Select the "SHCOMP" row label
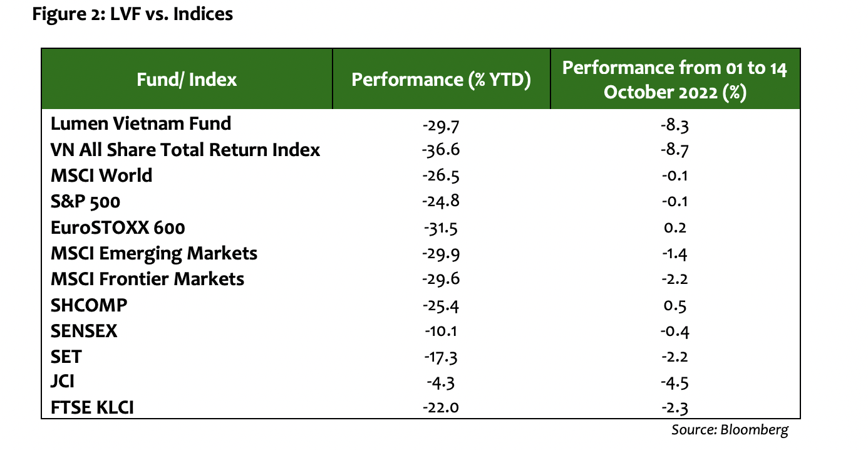 click(89, 305)
